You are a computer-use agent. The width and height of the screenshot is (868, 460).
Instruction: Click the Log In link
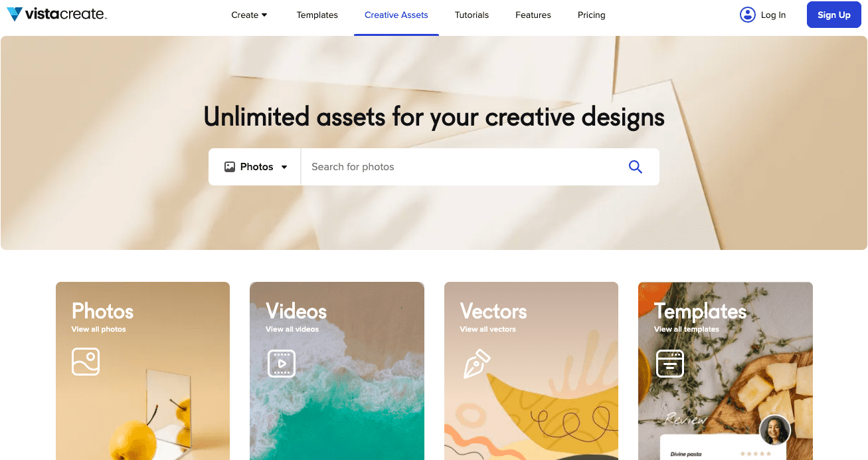pyautogui.click(x=773, y=15)
